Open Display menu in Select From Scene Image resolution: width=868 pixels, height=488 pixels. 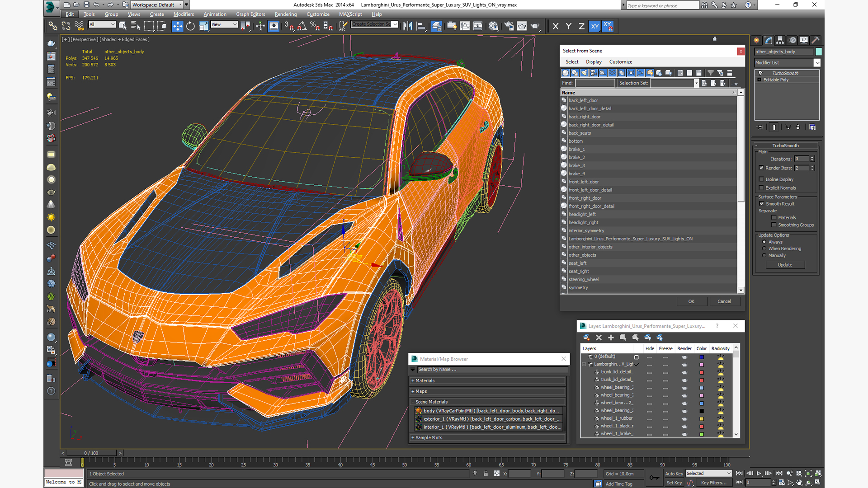[594, 62]
